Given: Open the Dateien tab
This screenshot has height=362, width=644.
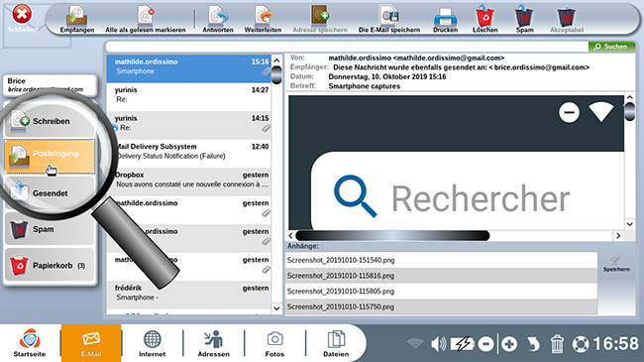Looking at the screenshot, I should (x=336, y=343).
